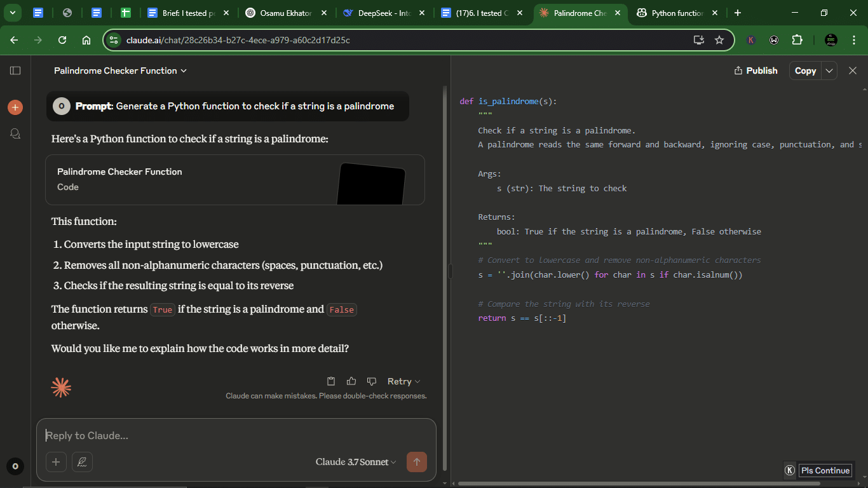
Task: Click the Reply to Claude input field
Action: click(x=235, y=435)
